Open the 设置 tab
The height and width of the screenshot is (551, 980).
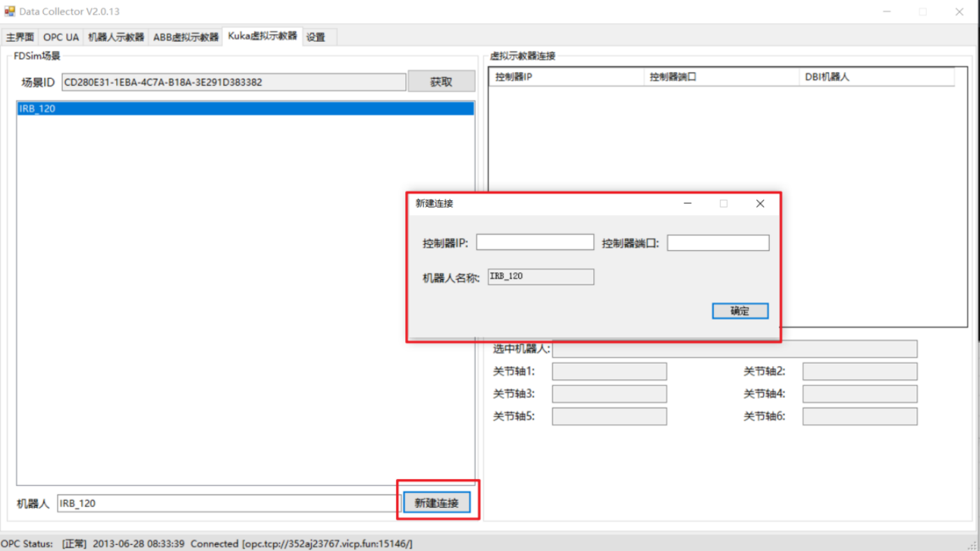[x=316, y=37]
